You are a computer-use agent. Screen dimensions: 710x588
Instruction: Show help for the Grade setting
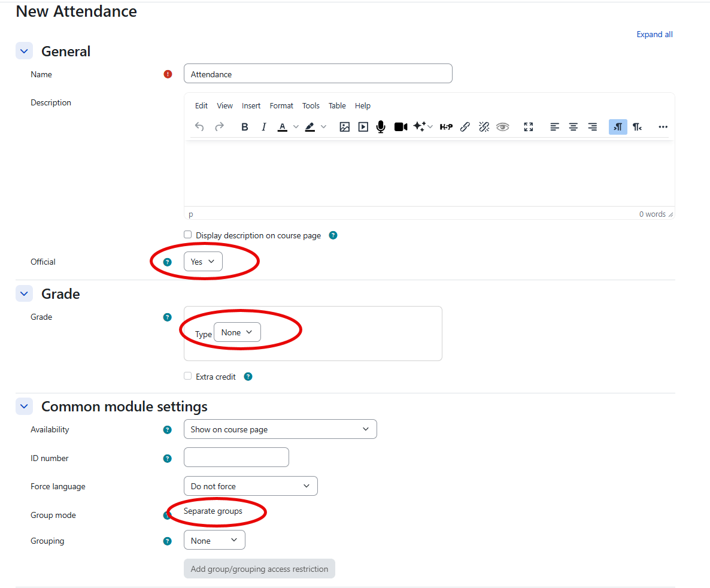click(168, 317)
